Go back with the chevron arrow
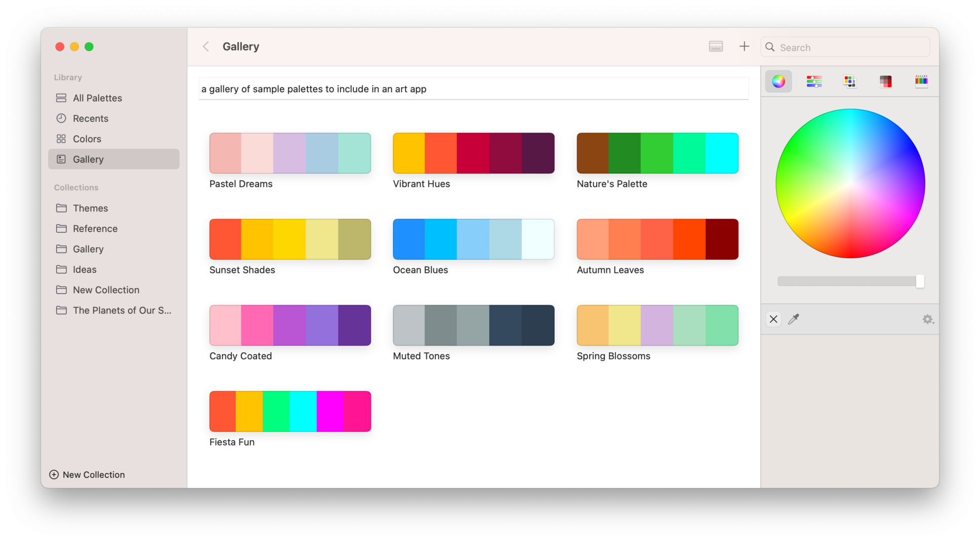The image size is (980, 542). coord(206,47)
